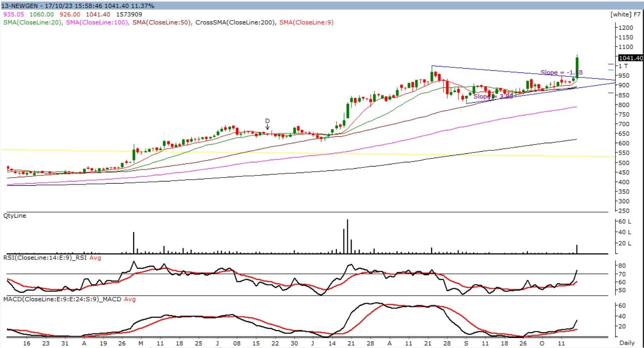Toggle the SMA(CloseLine:9) legend entry
The image size is (644, 348).
coord(306,22)
